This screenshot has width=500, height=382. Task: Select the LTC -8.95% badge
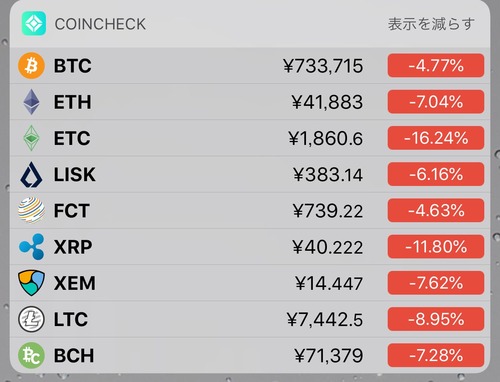click(x=436, y=319)
